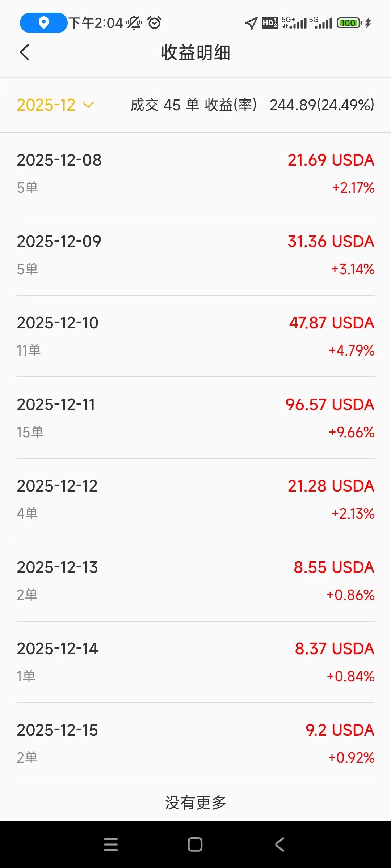Tap the HD status bar icon
Screen dimensions: 391x868
tap(270, 23)
